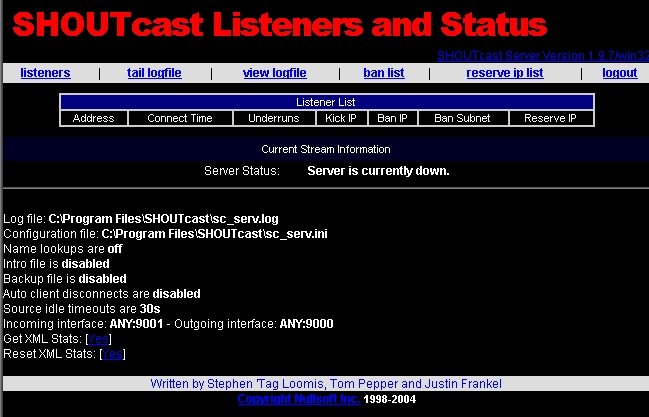Click the ANY:9001 incoming interface value
This screenshot has width=649, height=417.
pos(137,324)
